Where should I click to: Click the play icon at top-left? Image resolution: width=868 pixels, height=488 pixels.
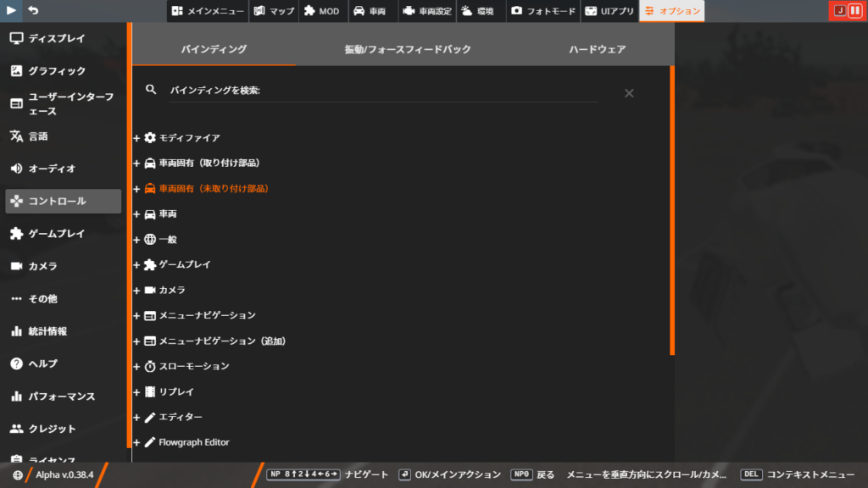click(x=11, y=10)
